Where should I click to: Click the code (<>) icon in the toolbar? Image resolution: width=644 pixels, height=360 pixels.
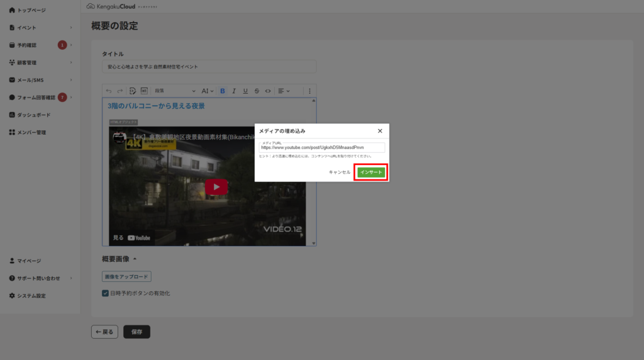pos(268,91)
